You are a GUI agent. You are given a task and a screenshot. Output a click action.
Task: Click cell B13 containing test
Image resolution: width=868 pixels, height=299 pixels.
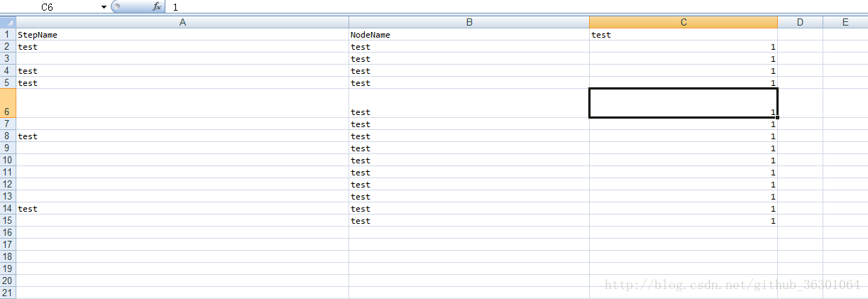pos(469,197)
